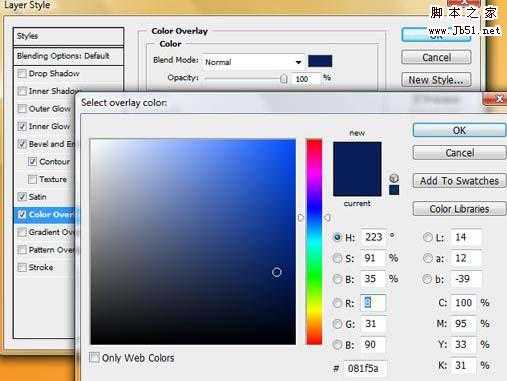Select the Lab b radio button
507x381 pixels.
click(428, 279)
